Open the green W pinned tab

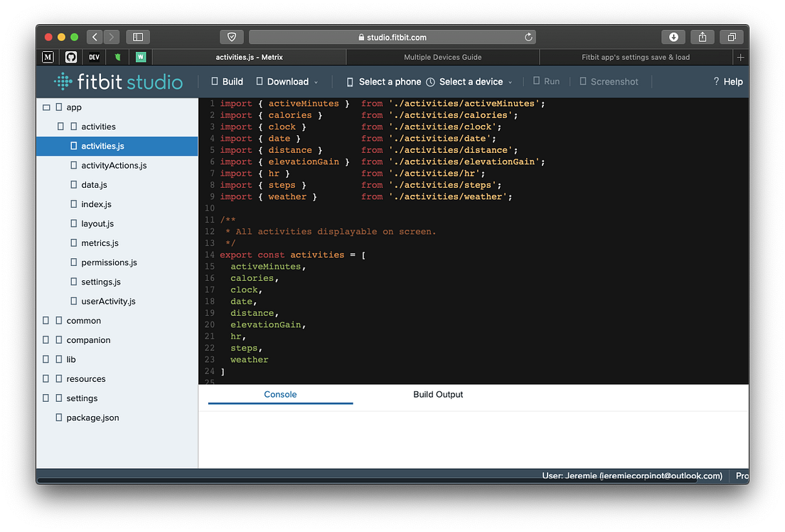(141, 57)
